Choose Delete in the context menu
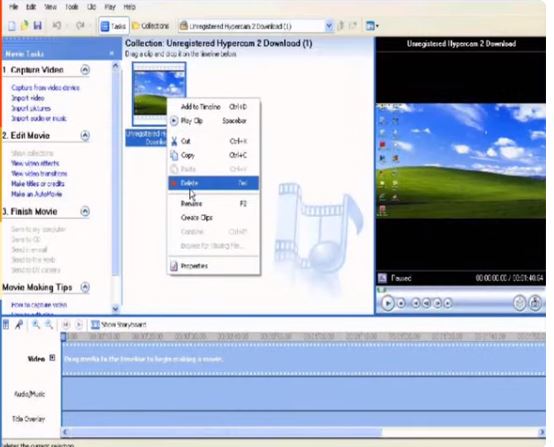 pyautogui.click(x=214, y=183)
